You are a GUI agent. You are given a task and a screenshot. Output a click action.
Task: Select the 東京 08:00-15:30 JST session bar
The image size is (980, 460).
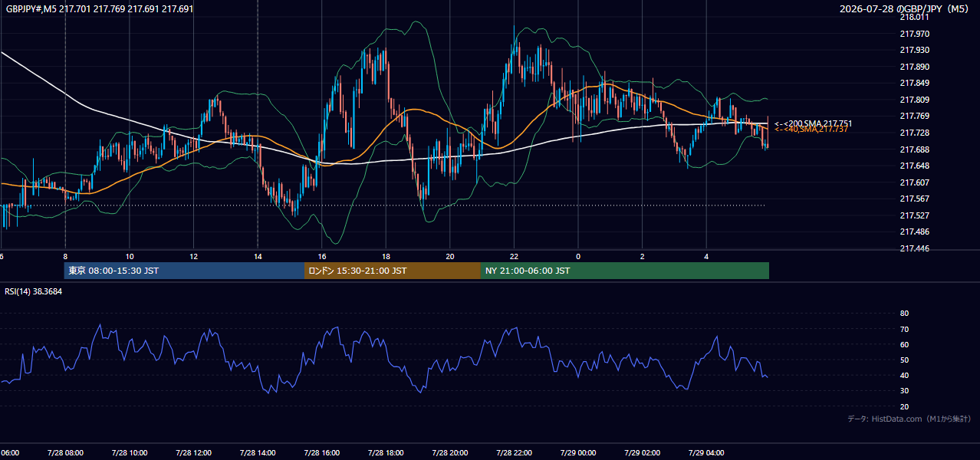coord(184,271)
